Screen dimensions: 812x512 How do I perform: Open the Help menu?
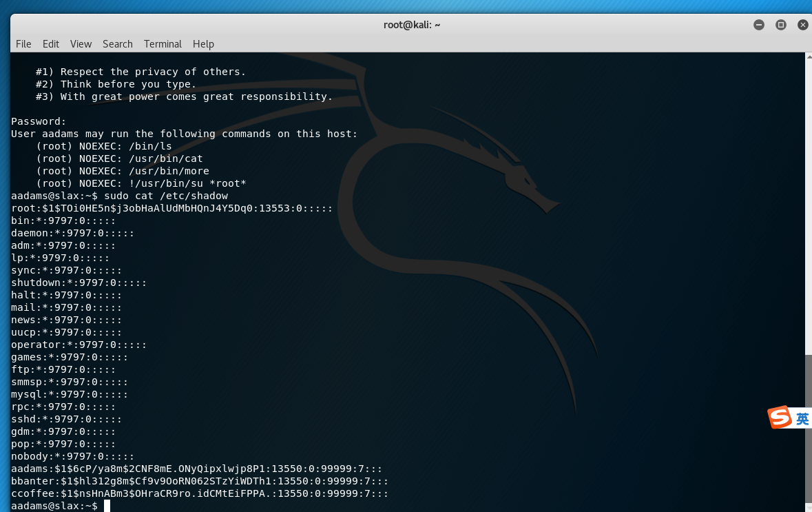click(x=204, y=44)
